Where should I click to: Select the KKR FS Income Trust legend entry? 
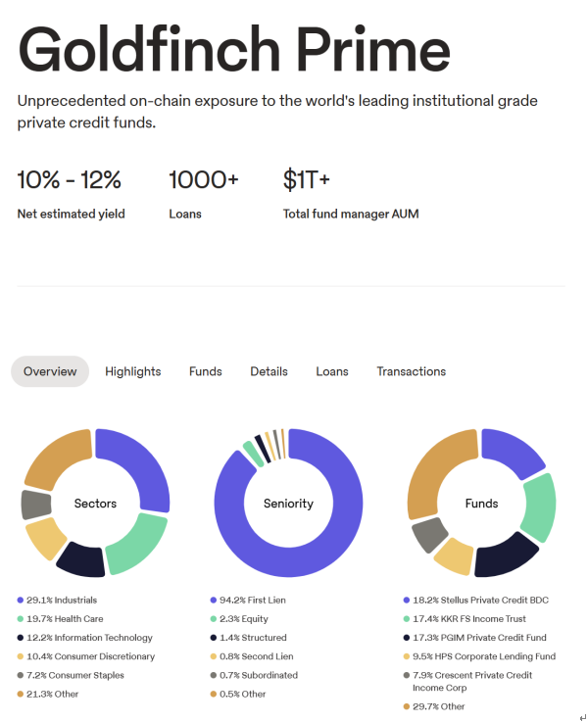[x=475, y=619]
